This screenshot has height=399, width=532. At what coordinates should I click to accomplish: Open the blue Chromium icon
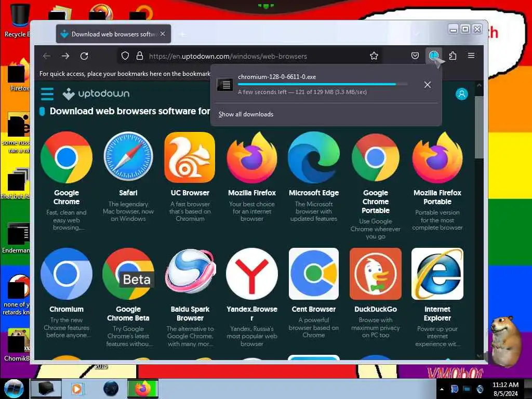(66, 274)
